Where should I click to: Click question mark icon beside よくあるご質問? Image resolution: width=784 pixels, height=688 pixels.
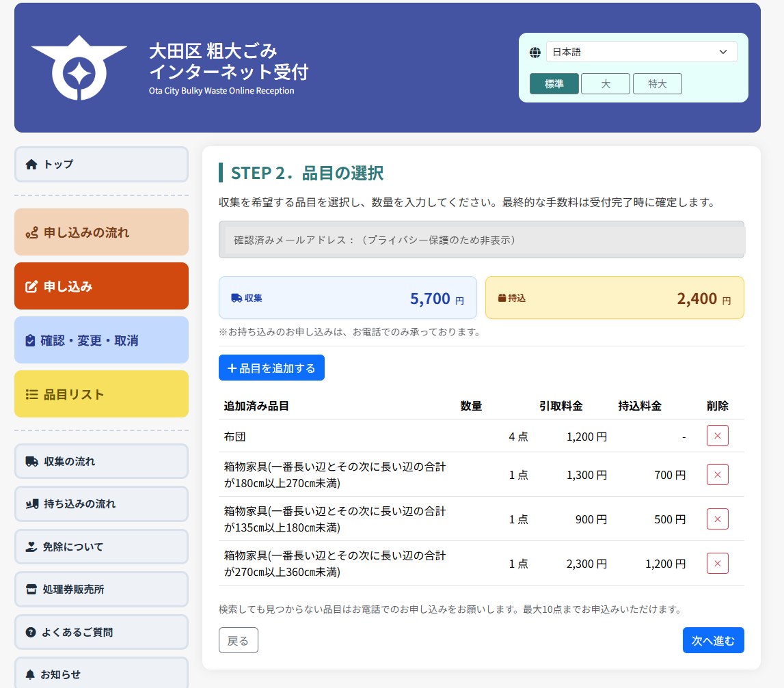coord(31,632)
